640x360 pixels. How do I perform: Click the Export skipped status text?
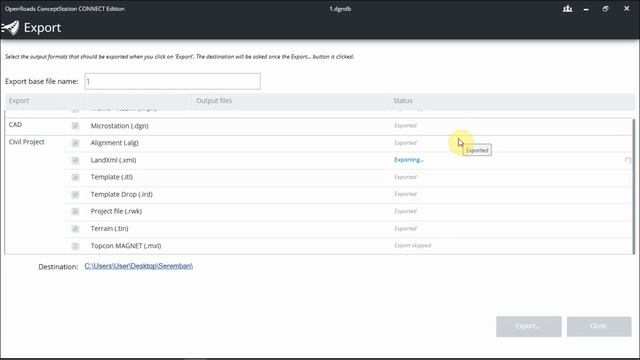click(413, 245)
